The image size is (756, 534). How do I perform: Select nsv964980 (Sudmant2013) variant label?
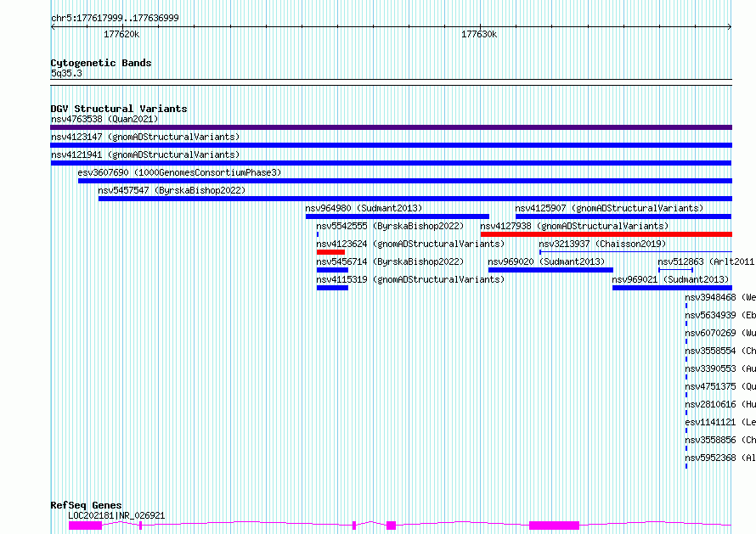click(x=364, y=208)
